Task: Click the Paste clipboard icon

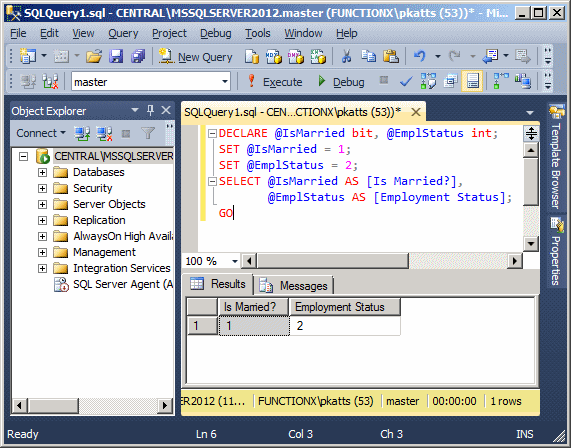Action: pyautogui.click(x=390, y=56)
